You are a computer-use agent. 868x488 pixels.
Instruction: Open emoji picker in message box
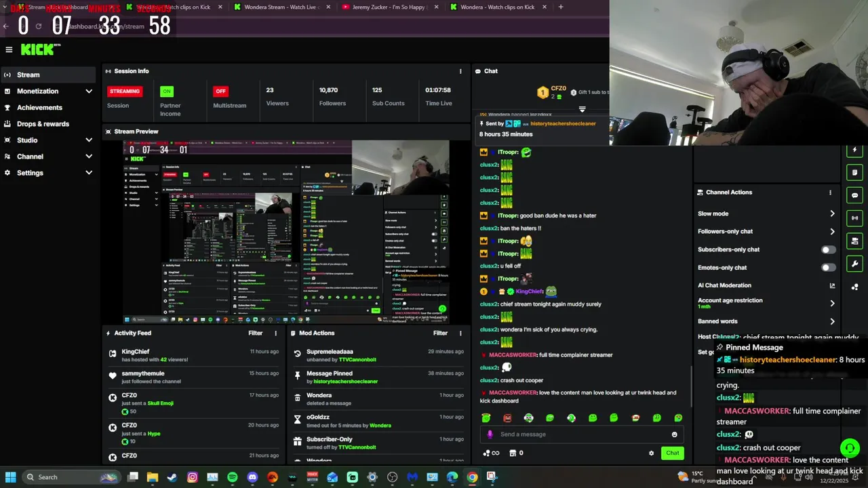(674, 434)
